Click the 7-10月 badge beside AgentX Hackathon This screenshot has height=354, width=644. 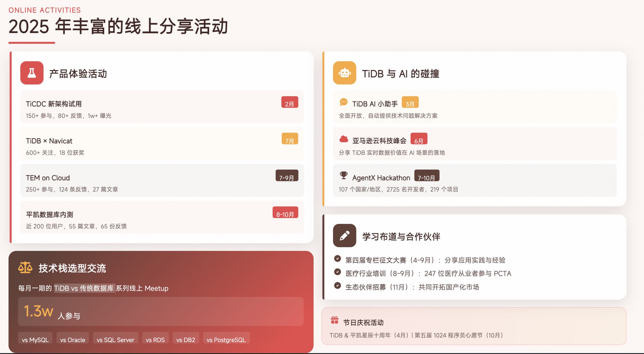point(427,176)
